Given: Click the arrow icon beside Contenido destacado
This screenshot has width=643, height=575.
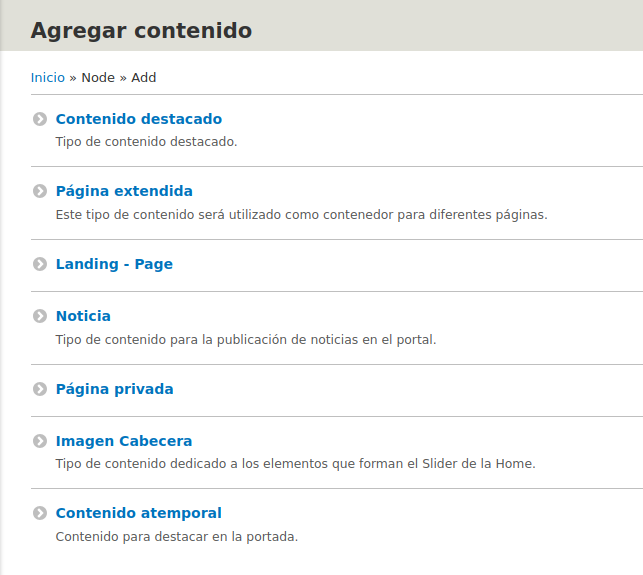Looking at the screenshot, I should click(x=40, y=119).
